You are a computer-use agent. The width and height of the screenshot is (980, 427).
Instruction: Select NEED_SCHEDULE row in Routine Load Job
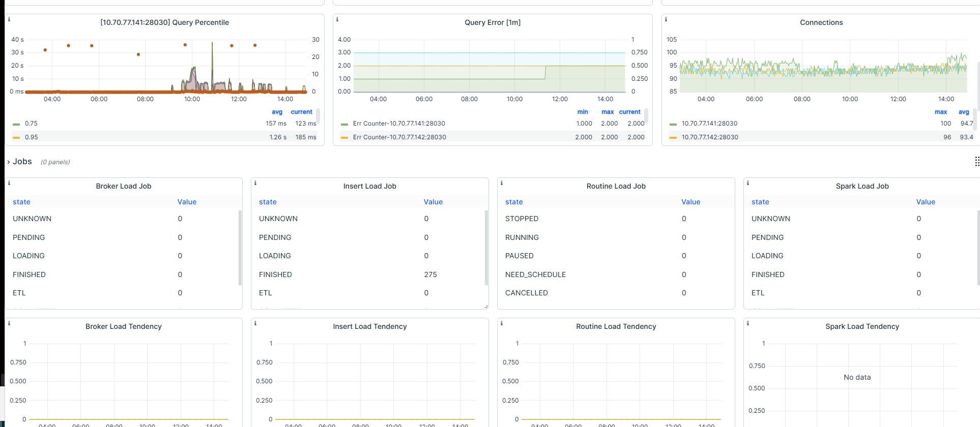click(616, 274)
